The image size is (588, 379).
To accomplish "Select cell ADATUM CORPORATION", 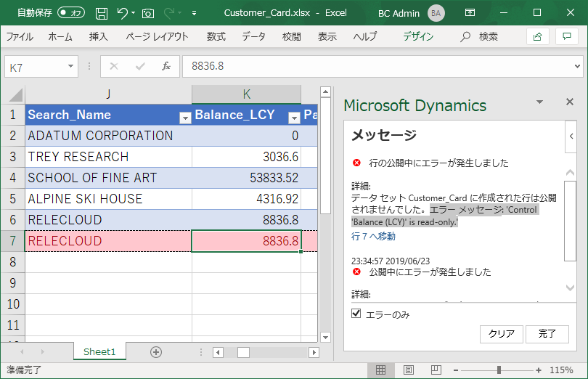I will pos(108,136).
